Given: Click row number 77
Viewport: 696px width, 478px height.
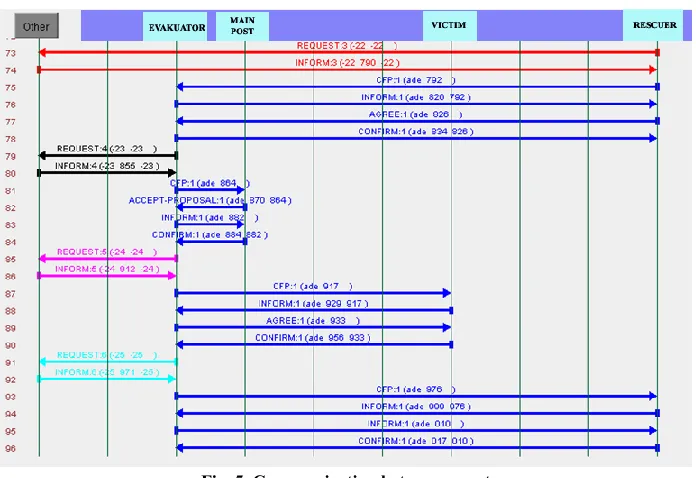Looking at the screenshot, I should coord(10,122).
